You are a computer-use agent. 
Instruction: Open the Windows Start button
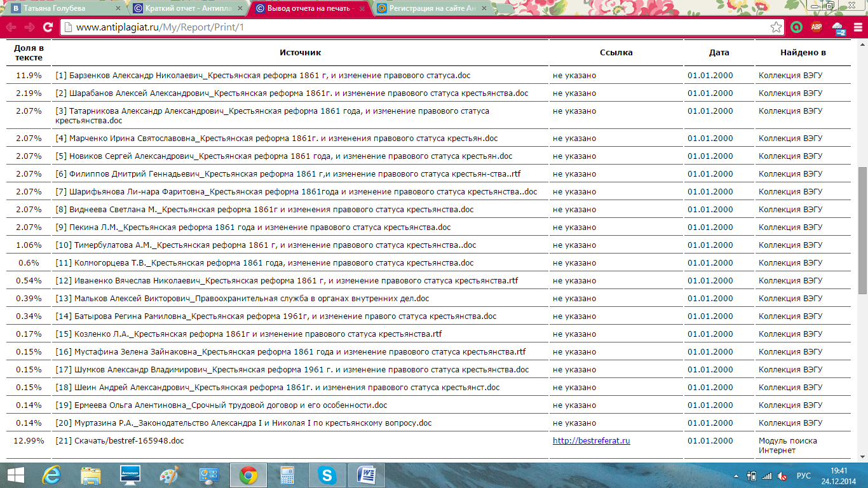tap(16, 475)
